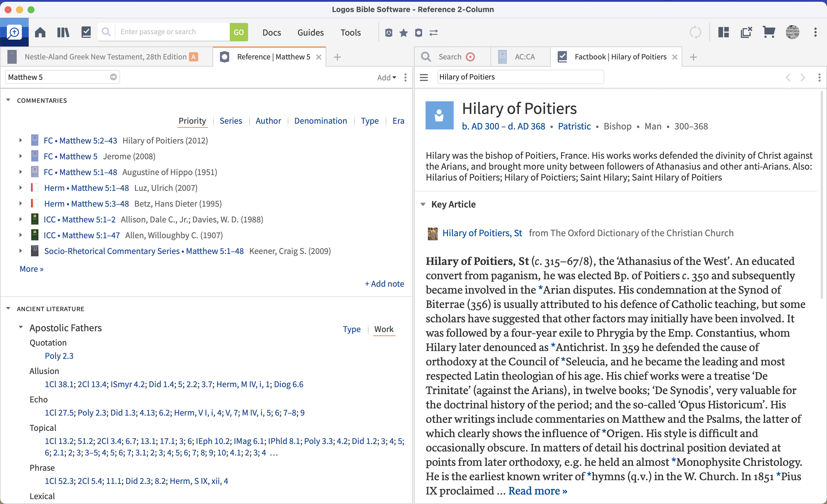827x504 pixels.
Task: Open the Library books icon
Action: (x=63, y=32)
